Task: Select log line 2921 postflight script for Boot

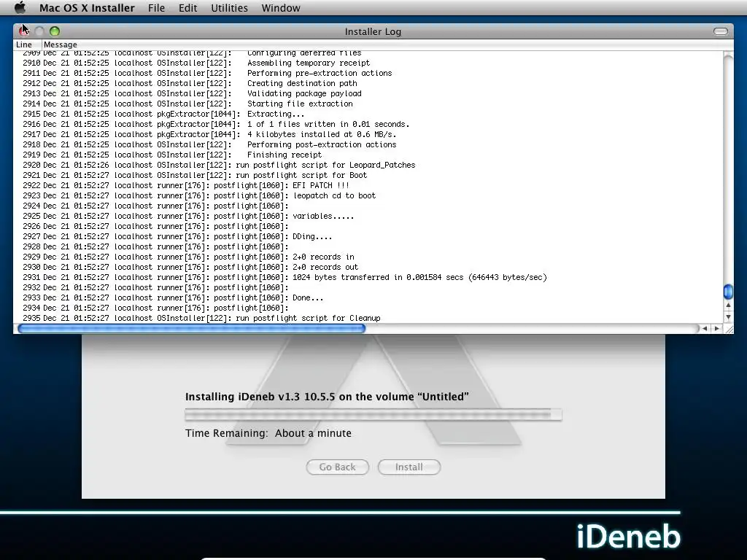Action: click(368, 175)
